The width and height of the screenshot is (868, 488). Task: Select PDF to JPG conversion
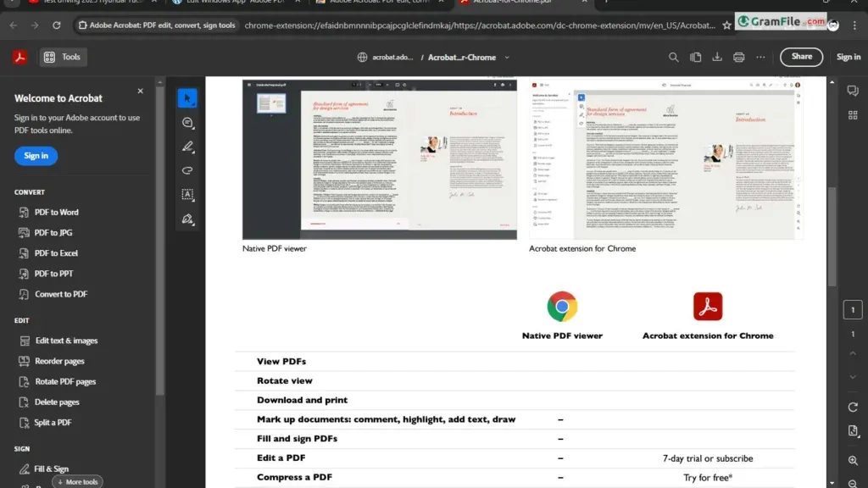coord(46,233)
